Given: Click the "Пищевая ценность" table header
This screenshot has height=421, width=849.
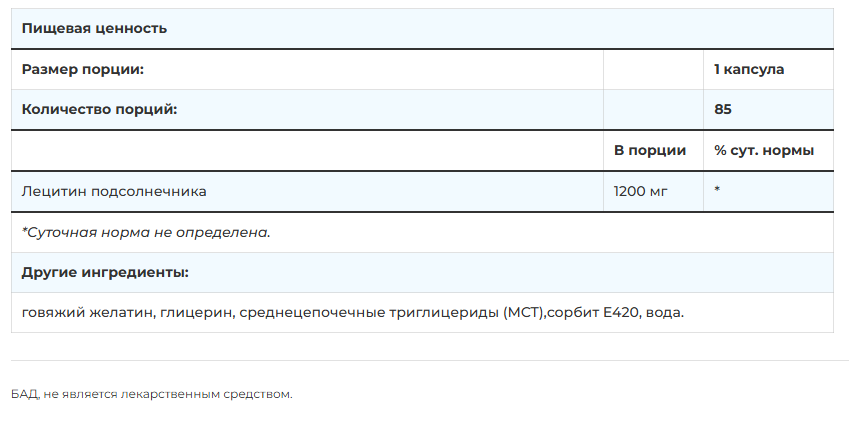Looking at the screenshot, I should [94, 28].
